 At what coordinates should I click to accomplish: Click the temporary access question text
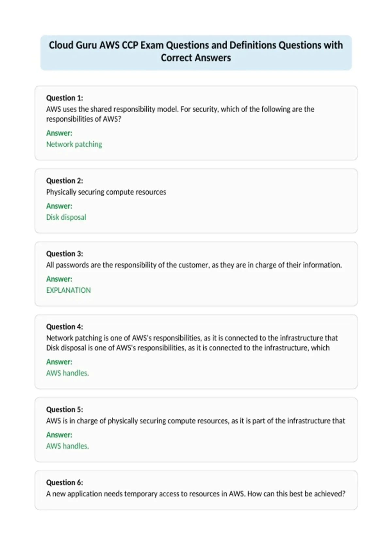[x=196, y=494]
